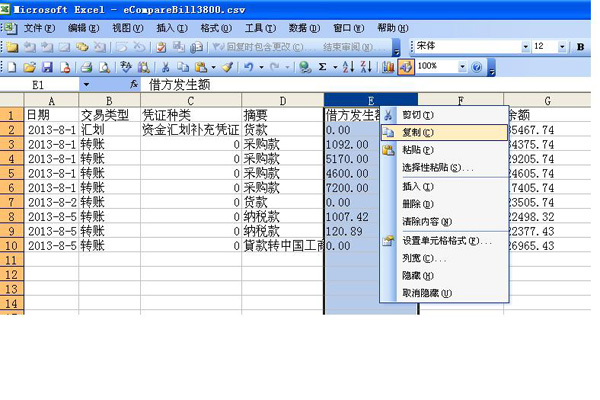Click the Undo arrow icon
The image size is (600, 400).
click(247, 67)
